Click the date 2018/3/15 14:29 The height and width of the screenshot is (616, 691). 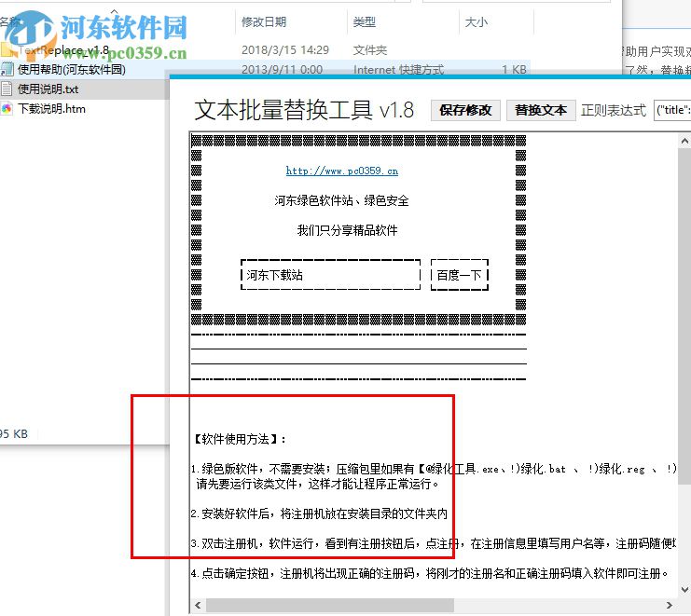[x=285, y=50]
